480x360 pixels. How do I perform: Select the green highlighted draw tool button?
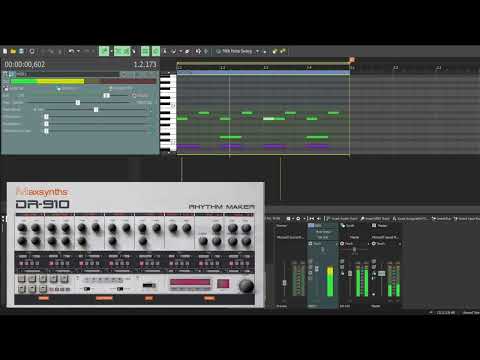coord(104,51)
